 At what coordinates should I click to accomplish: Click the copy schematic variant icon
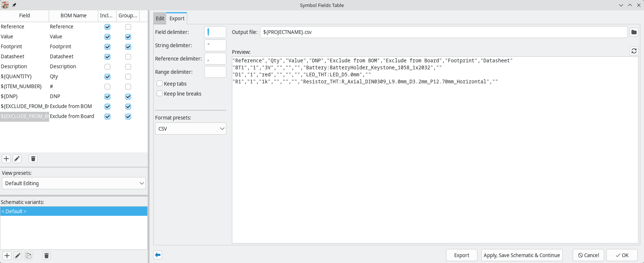(x=28, y=256)
